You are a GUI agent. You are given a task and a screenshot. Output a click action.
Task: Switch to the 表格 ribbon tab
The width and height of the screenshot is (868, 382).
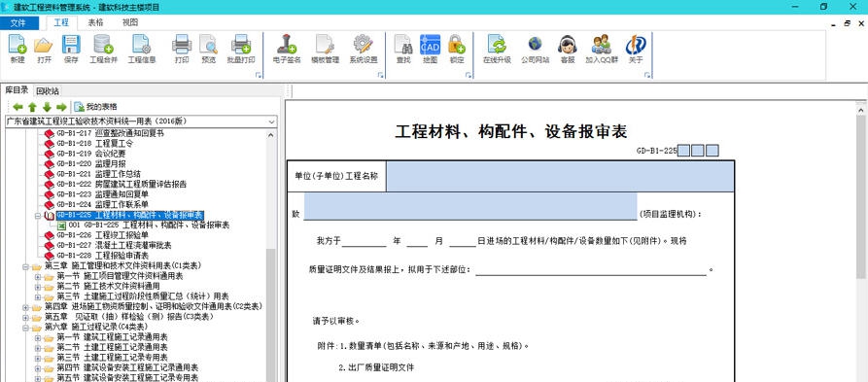click(x=95, y=22)
